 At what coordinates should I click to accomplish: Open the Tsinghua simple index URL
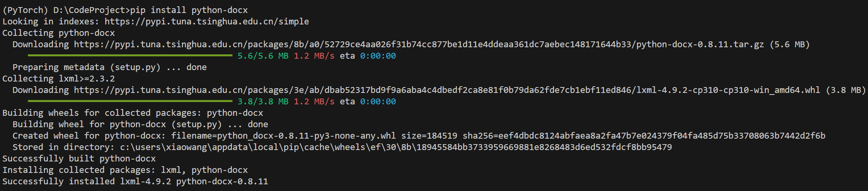coord(206,21)
